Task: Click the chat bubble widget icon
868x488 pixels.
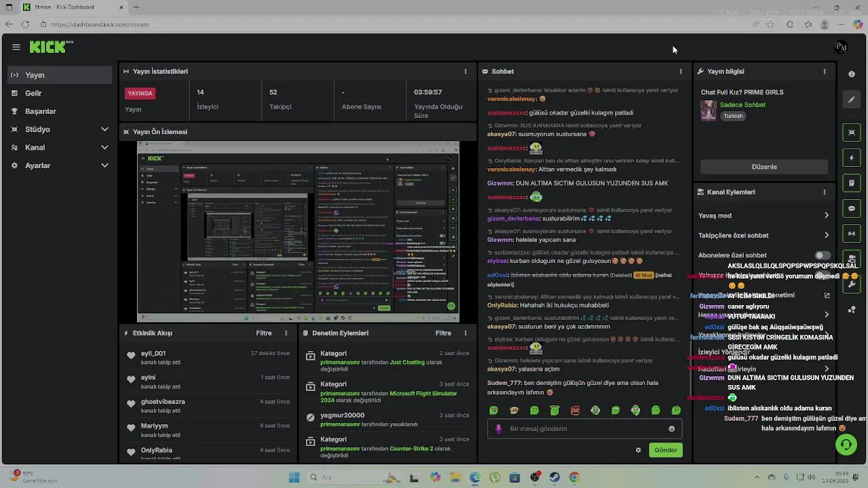Action: pos(852,209)
